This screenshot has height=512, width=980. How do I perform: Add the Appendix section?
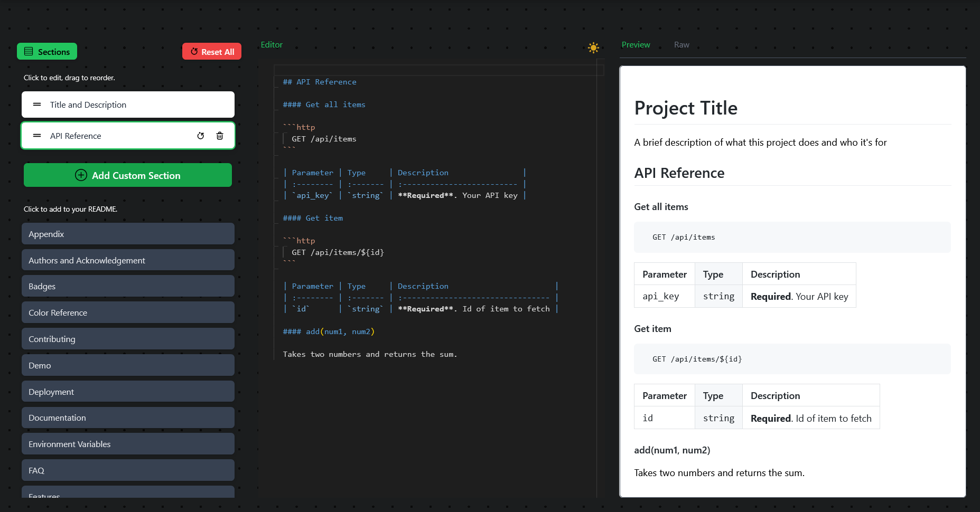coord(128,233)
